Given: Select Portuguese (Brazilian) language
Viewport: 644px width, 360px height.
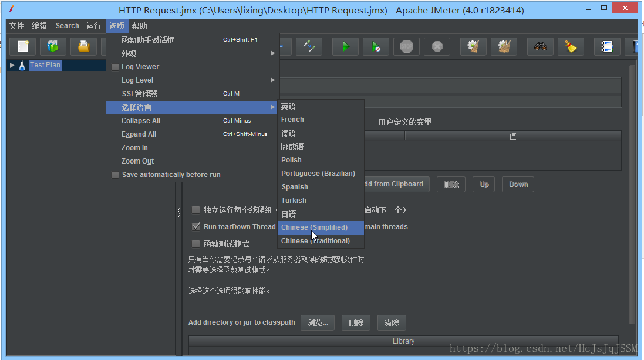Looking at the screenshot, I should (x=321, y=174).
